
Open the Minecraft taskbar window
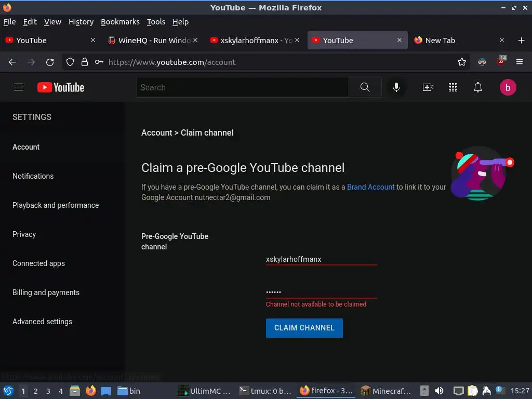click(x=386, y=391)
